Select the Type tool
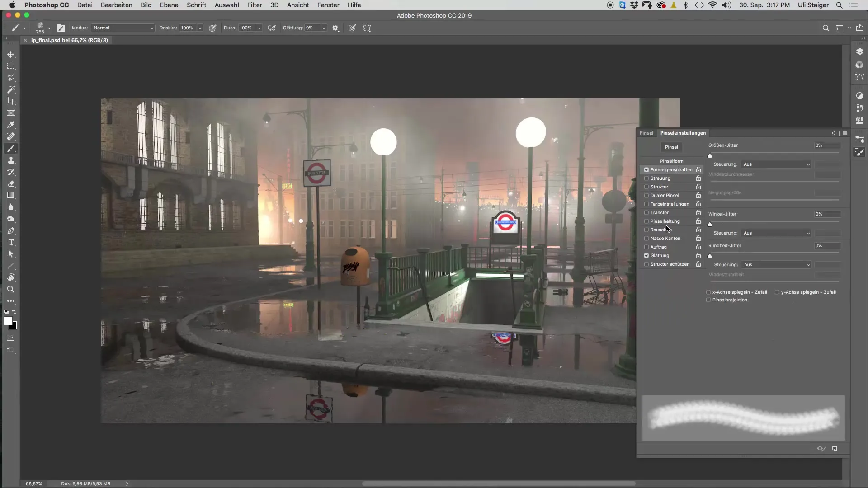The height and width of the screenshot is (488, 868). click(x=11, y=242)
